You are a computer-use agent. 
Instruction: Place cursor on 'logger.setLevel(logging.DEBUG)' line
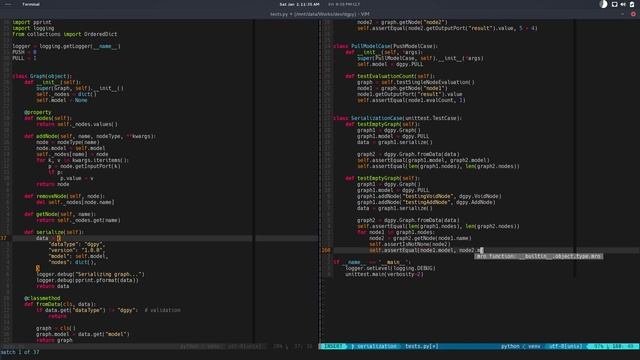coord(390,268)
